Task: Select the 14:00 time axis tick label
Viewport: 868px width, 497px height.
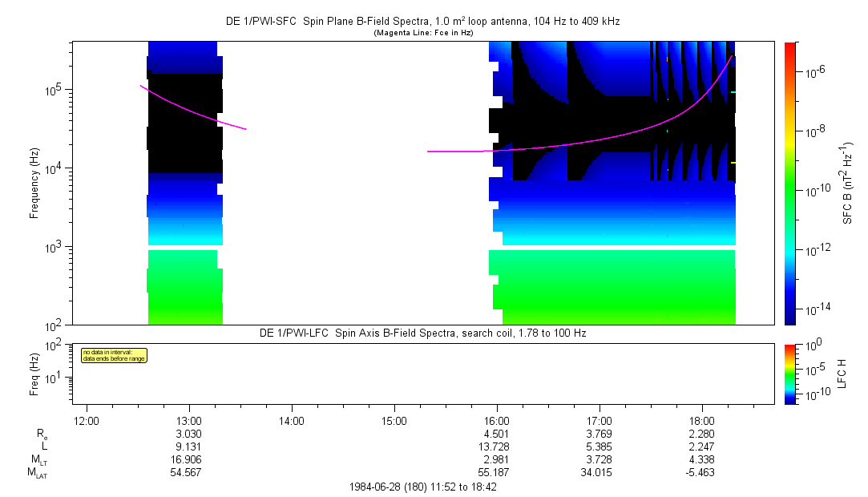Action: (x=291, y=420)
